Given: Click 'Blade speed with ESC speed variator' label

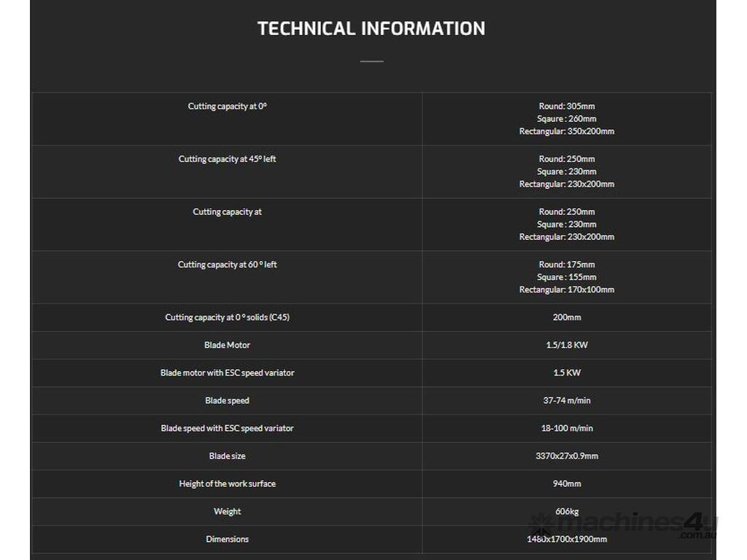Looking at the screenshot, I should (x=228, y=428).
